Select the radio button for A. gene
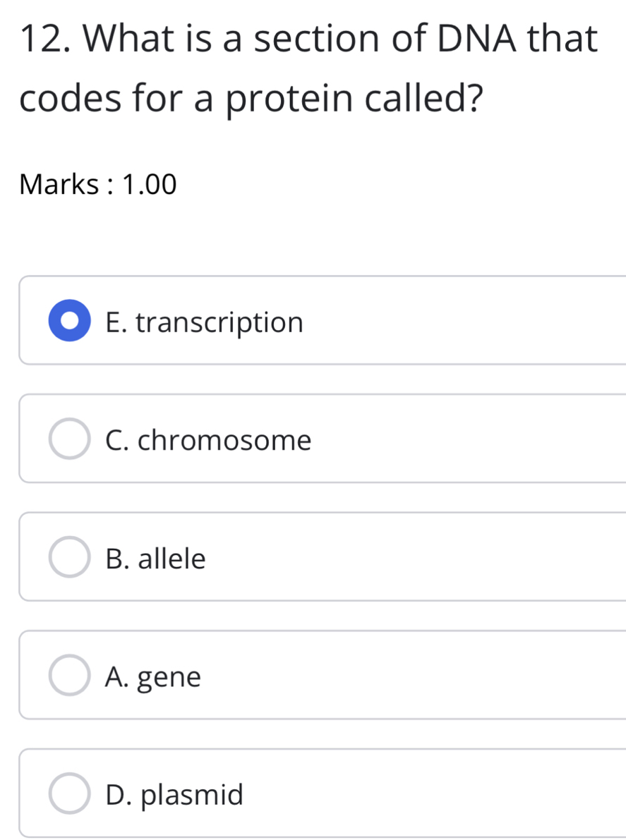This screenshot has width=626, height=840. (x=70, y=677)
